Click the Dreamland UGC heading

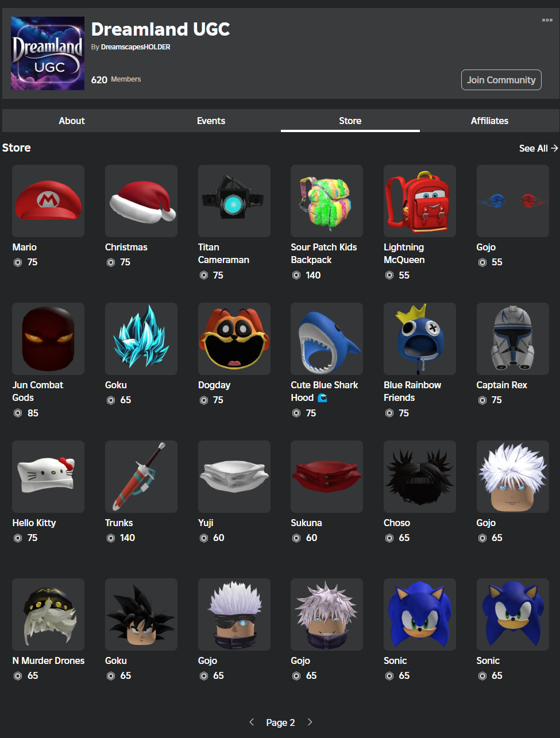point(161,29)
